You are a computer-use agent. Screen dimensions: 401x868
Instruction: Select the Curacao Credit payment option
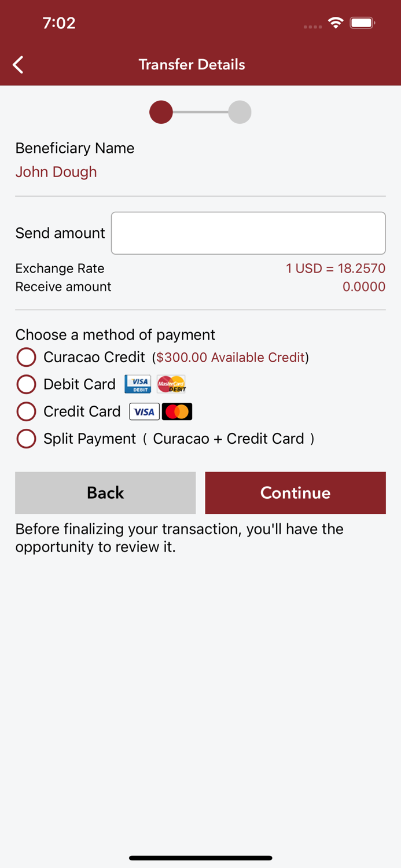coord(26,357)
